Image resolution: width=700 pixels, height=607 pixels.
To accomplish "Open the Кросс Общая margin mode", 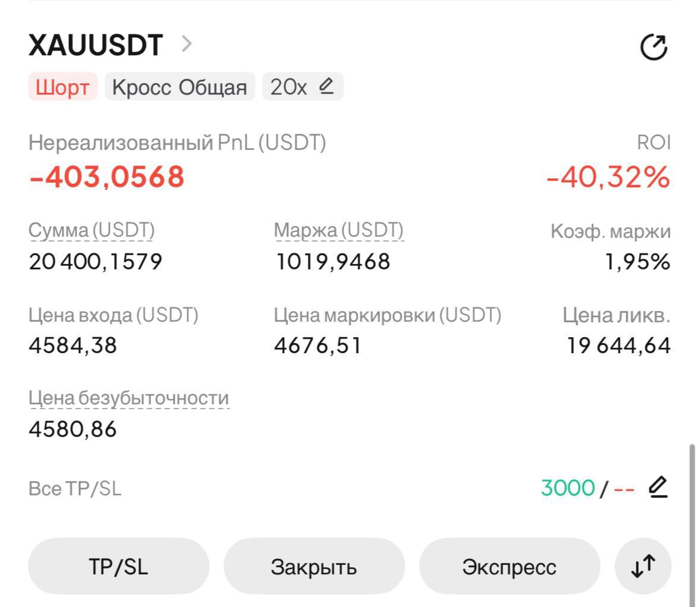I will coord(179,87).
